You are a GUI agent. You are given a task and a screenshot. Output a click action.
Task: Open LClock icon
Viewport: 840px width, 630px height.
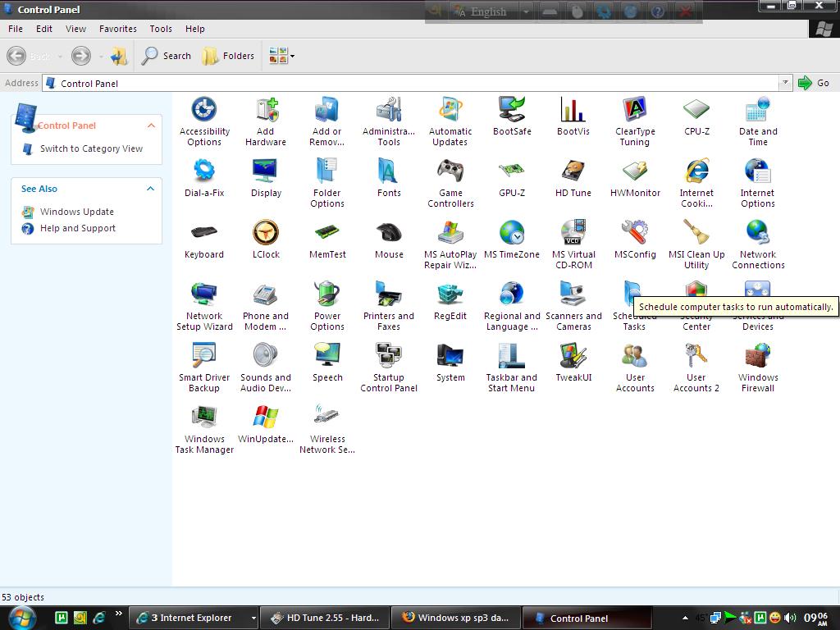(266, 233)
